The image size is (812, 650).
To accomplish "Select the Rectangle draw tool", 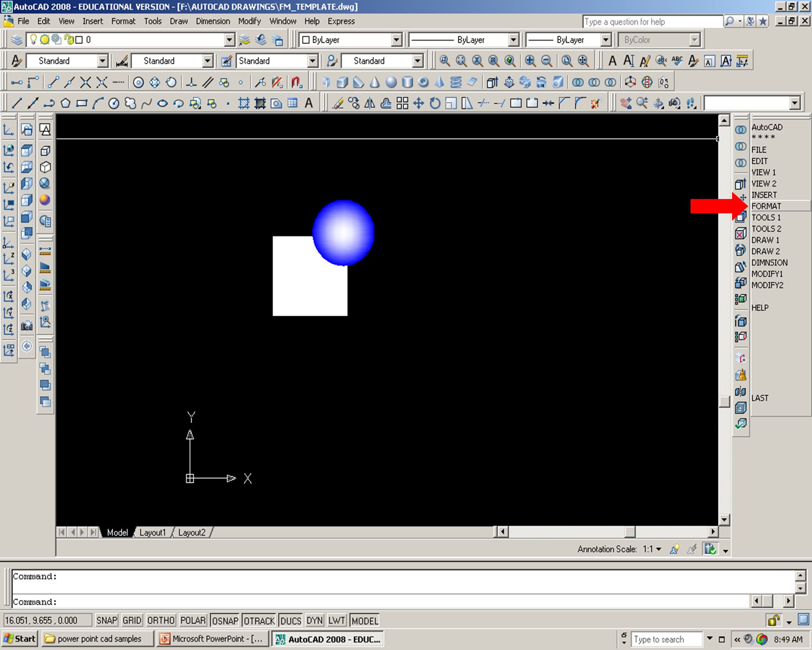I will pyautogui.click(x=82, y=103).
